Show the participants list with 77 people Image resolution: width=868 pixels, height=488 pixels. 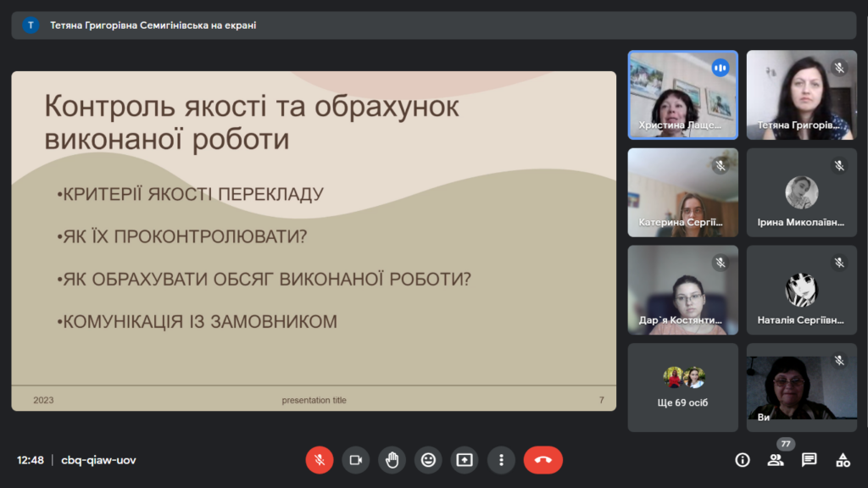tap(776, 460)
